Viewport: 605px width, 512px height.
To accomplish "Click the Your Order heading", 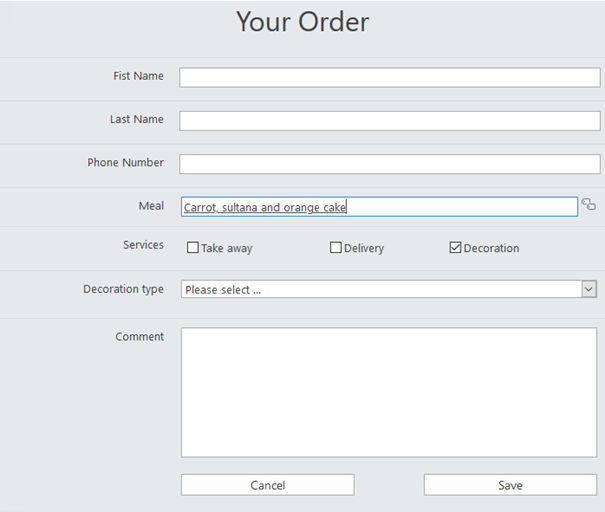I will coord(302,22).
